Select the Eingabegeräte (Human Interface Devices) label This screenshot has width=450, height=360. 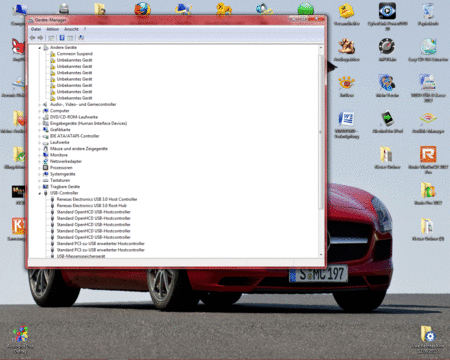[x=88, y=124]
